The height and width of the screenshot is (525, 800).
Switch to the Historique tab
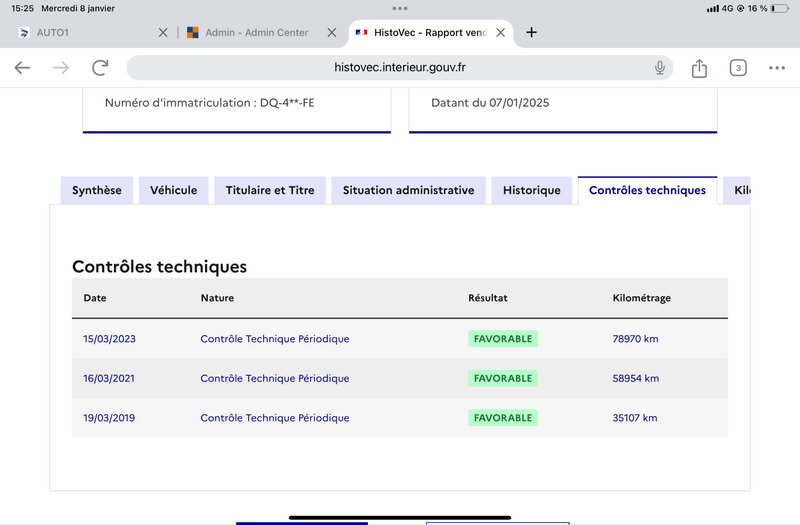[x=532, y=190]
